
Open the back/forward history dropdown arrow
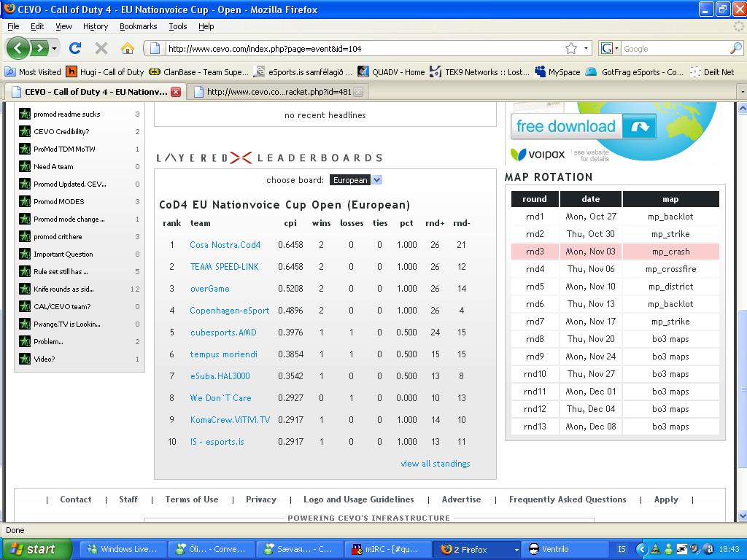(54, 48)
